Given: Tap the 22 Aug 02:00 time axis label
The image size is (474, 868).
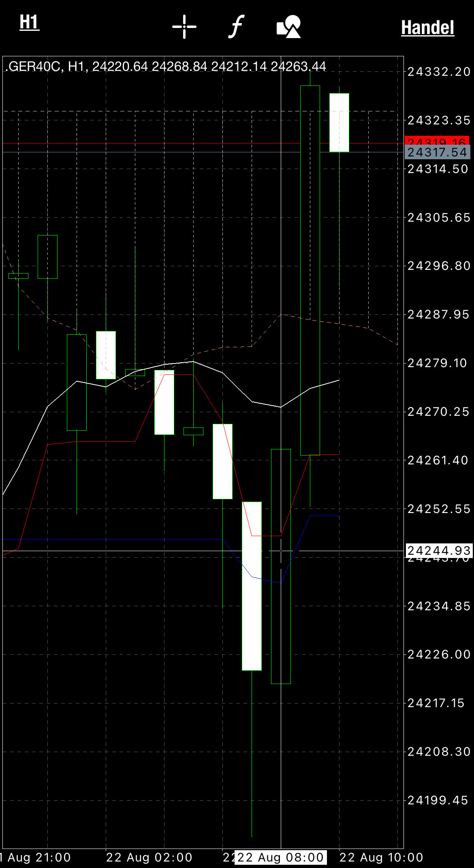Looking at the screenshot, I should pyautogui.click(x=149, y=857).
